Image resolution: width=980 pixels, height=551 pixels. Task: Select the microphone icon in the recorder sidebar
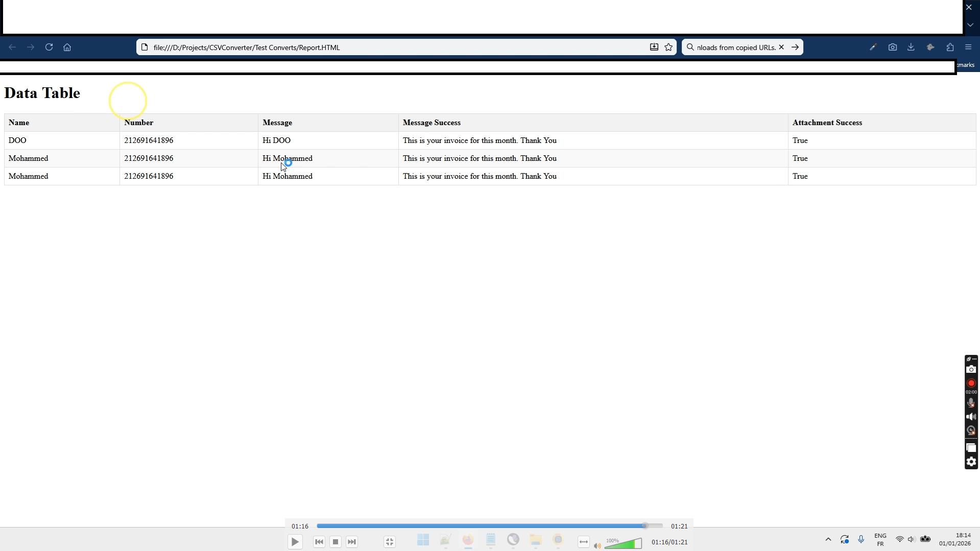point(971,402)
